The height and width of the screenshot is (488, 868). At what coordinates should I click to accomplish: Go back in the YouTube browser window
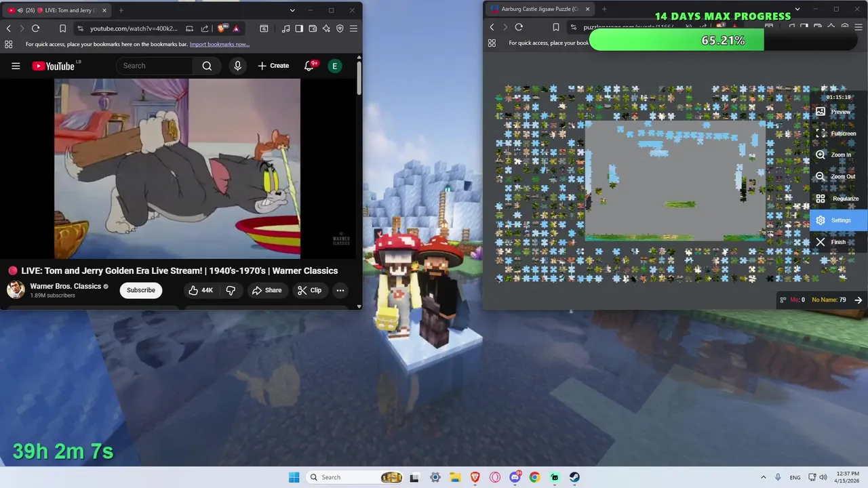(x=8, y=28)
